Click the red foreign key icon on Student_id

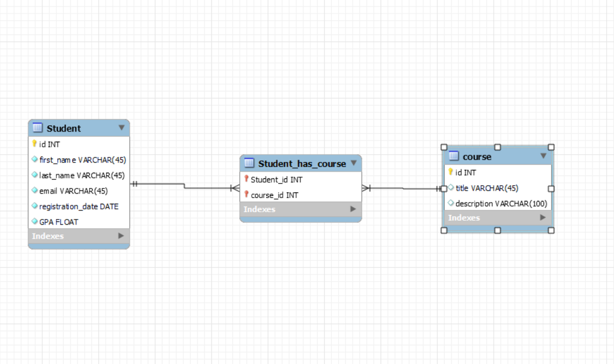pyautogui.click(x=247, y=179)
